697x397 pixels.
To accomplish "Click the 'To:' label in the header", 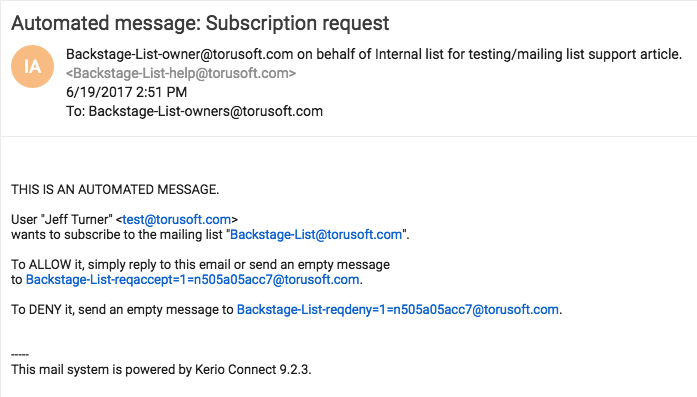I will pos(76,111).
